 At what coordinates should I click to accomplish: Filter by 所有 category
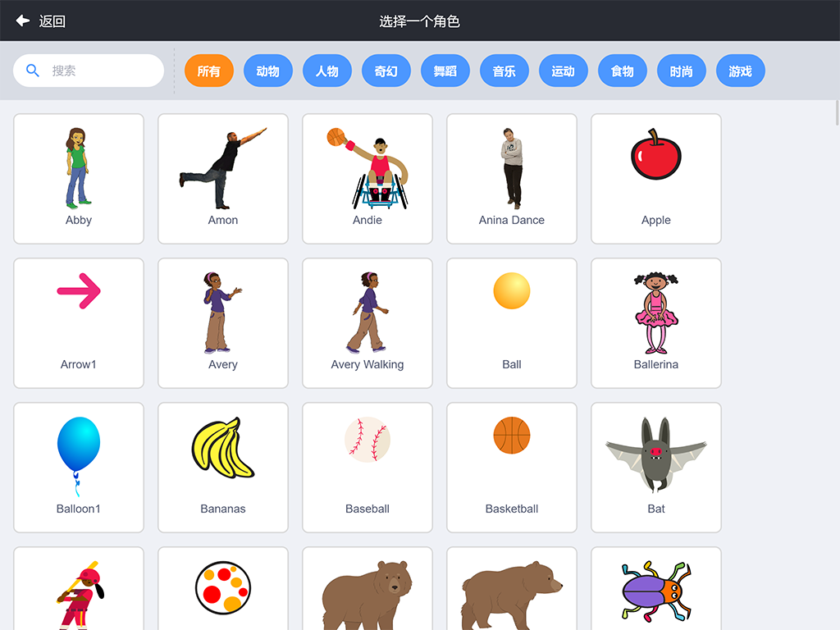(x=209, y=71)
